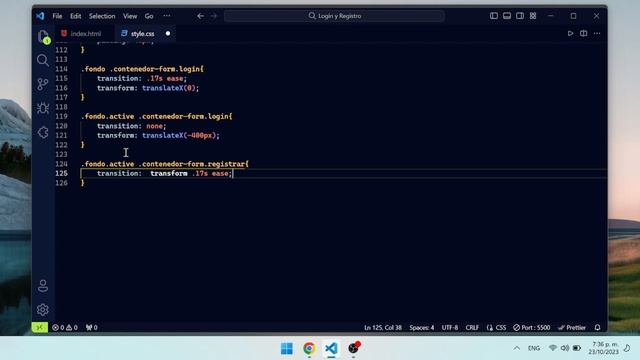640x360 pixels.
Task: Open the Explorer view in the activity bar
Action: [43, 37]
